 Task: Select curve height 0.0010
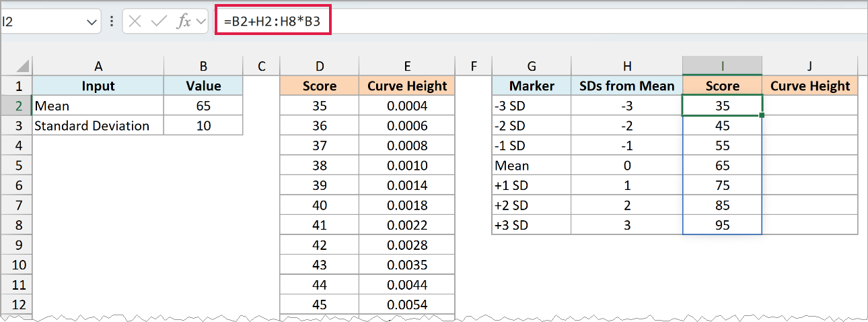tap(407, 166)
